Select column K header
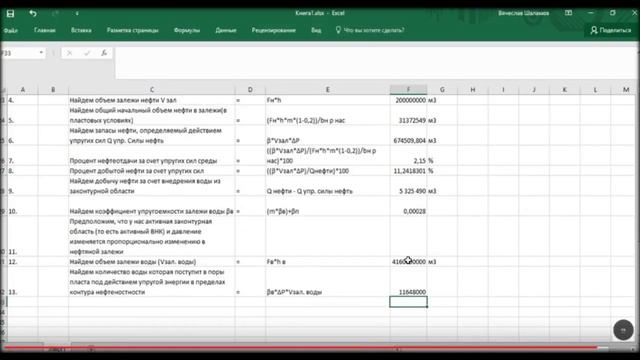The width and height of the screenshot is (640, 360). (564, 89)
